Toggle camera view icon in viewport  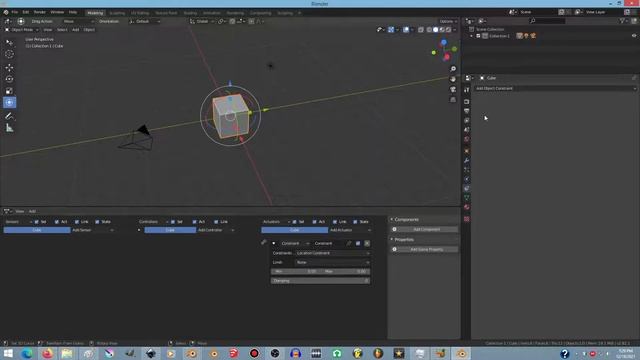click(x=453, y=89)
